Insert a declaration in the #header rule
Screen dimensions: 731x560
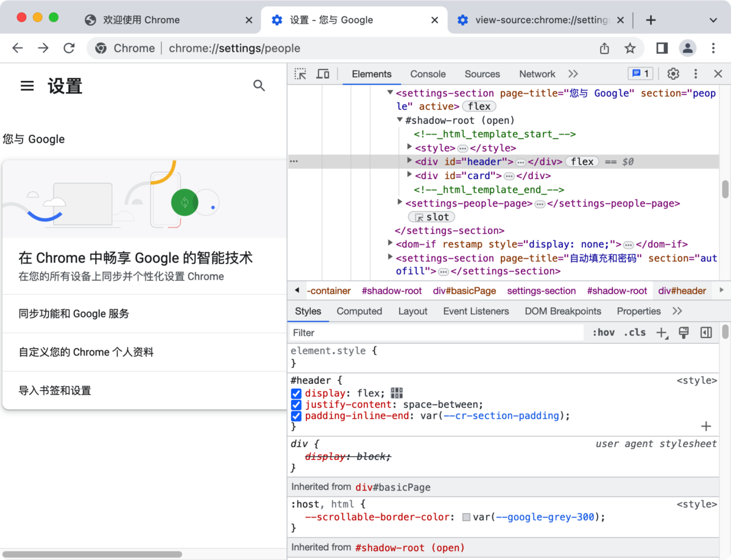706,426
